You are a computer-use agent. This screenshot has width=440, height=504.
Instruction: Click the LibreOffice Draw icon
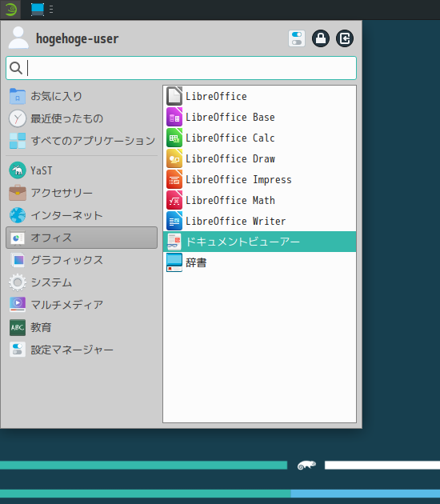click(x=174, y=158)
